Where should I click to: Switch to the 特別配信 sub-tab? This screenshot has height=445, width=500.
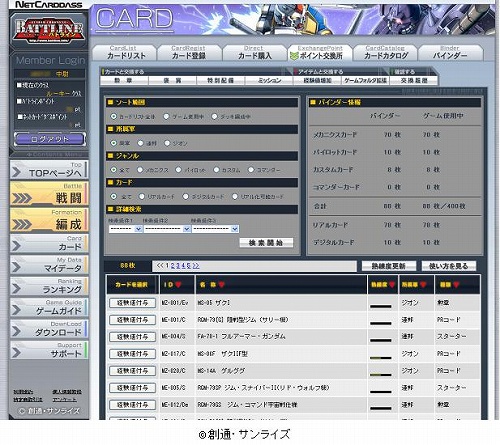pos(221,80)
